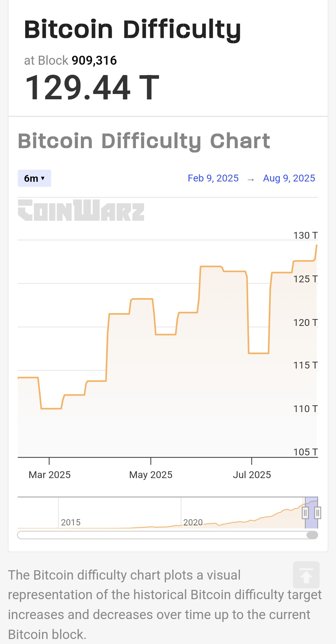Click the empty navigator scrollbar track
The height and width of the screenshot is (644, 336).
click(x=162, y=535)
